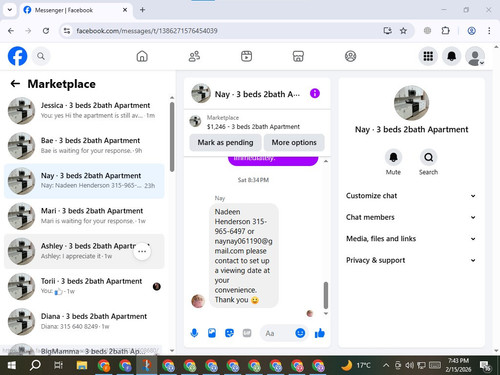Select Nay's 3 beds 2bath Apartment chat

(x=84, y=181)
